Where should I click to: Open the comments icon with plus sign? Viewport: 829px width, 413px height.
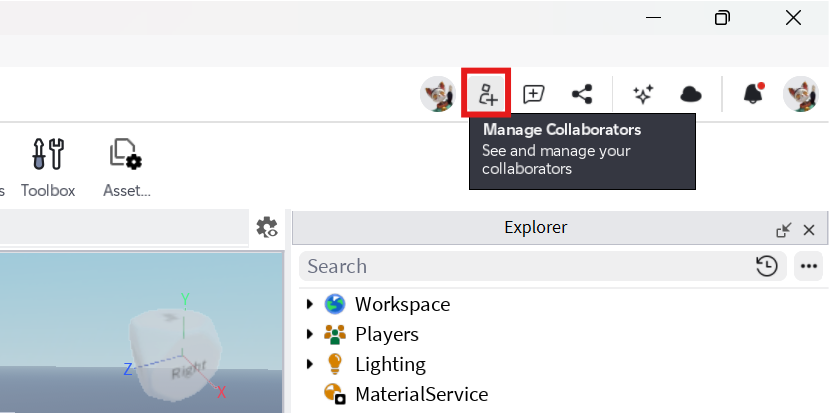534,94
